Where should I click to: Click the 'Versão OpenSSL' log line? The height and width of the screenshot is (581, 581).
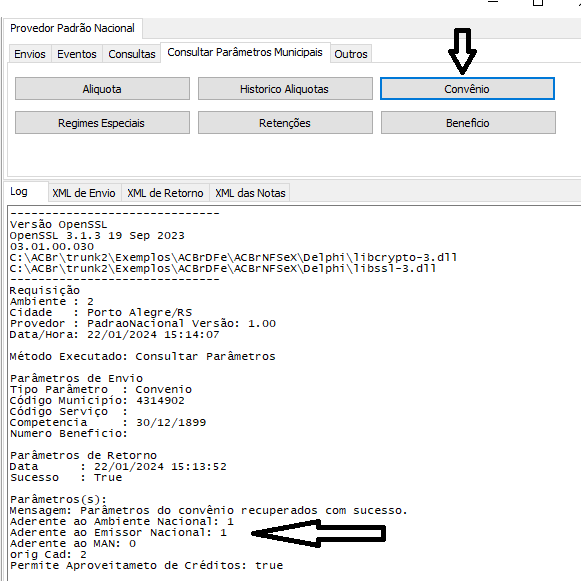[59, 225]
